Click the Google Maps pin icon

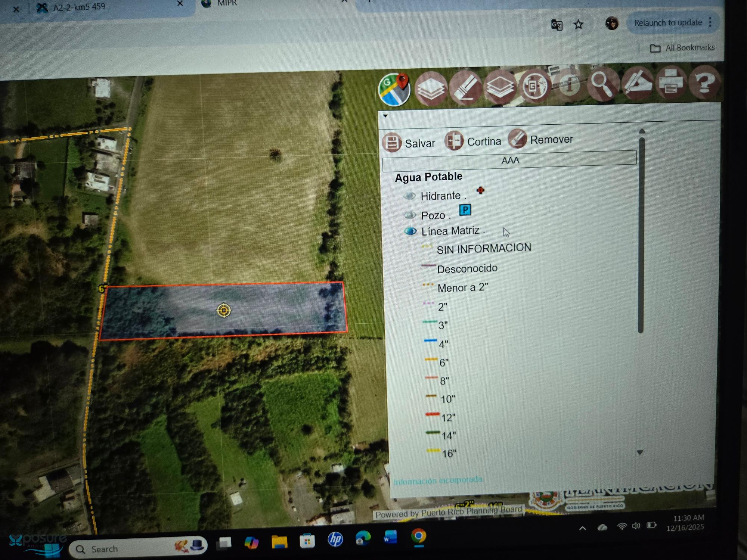click(394, 90)
